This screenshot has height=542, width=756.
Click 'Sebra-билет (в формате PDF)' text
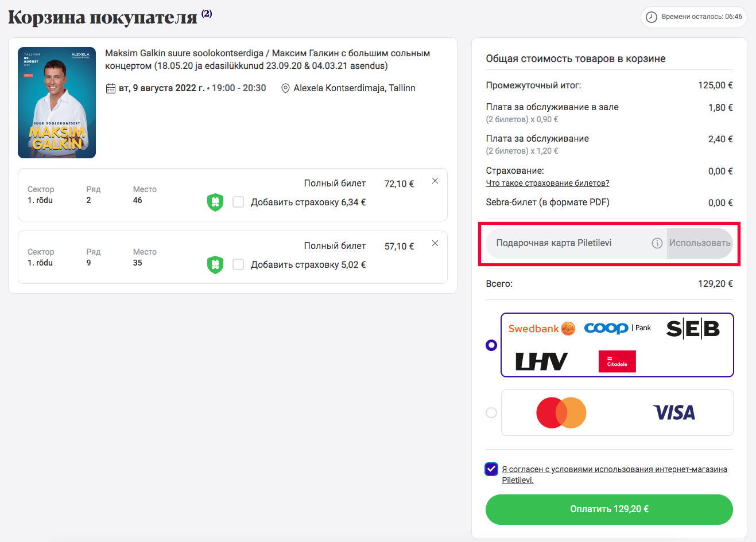click(548, 202)
